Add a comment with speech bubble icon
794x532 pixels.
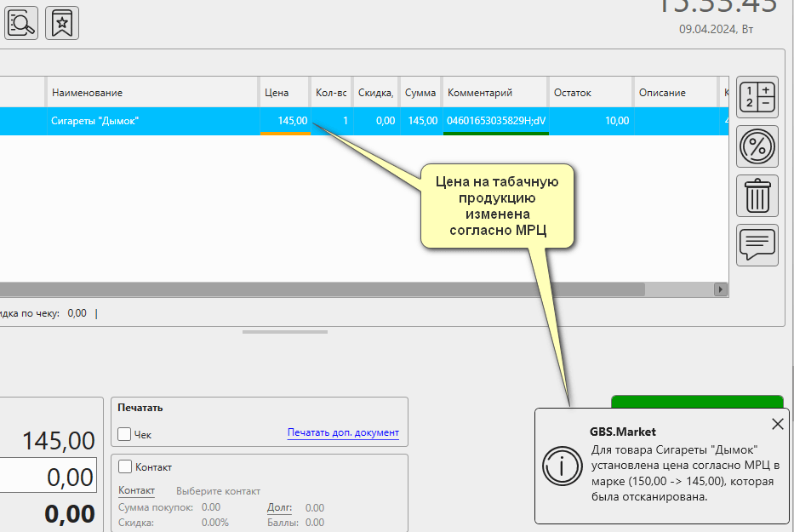click(x=757, y=245)
